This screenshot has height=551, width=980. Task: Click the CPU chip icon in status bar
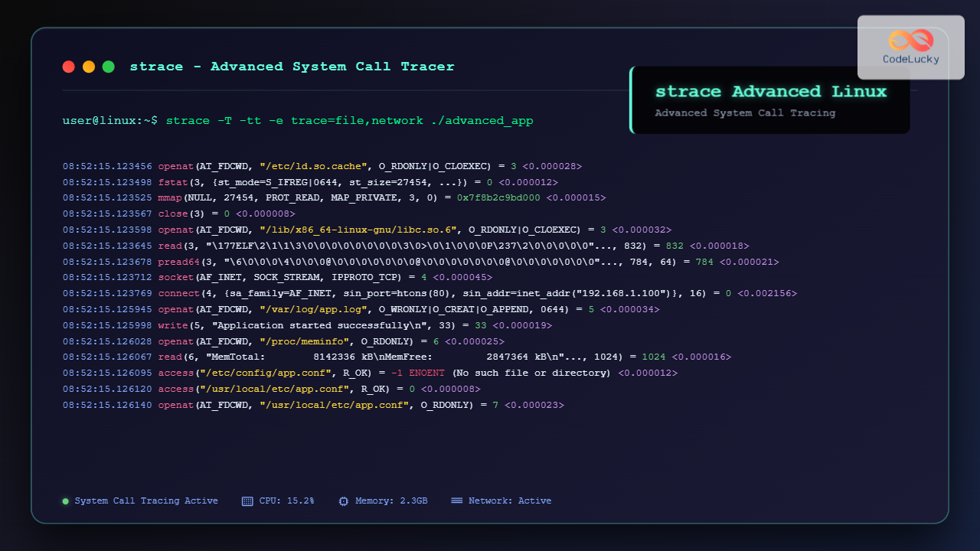pyautogui.click(x=247, y=501)
